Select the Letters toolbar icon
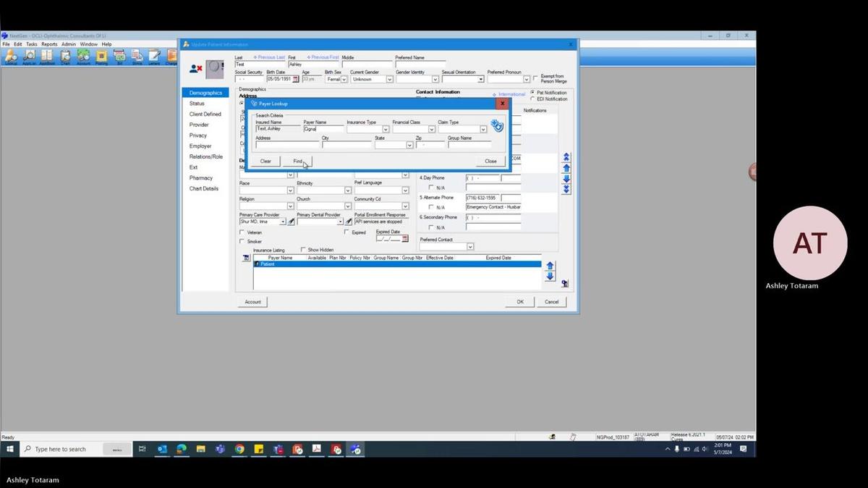The width and height of the screenshot is (868, 488). (153, 56)
